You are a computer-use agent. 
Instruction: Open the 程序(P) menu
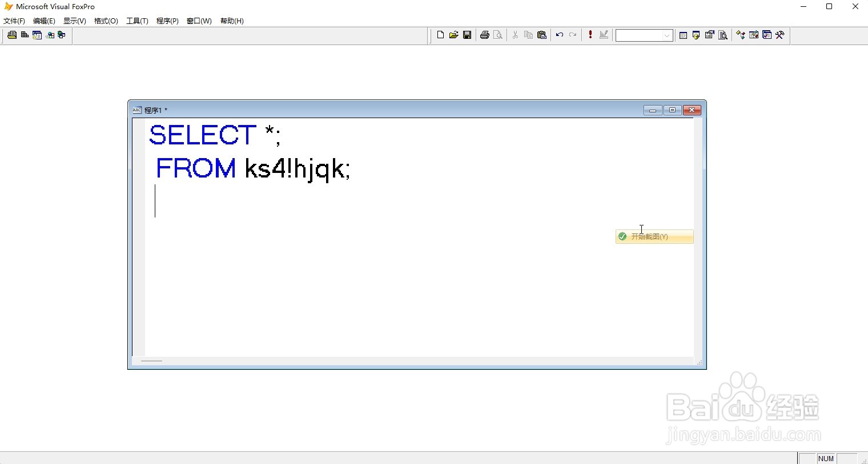[167, 21]
